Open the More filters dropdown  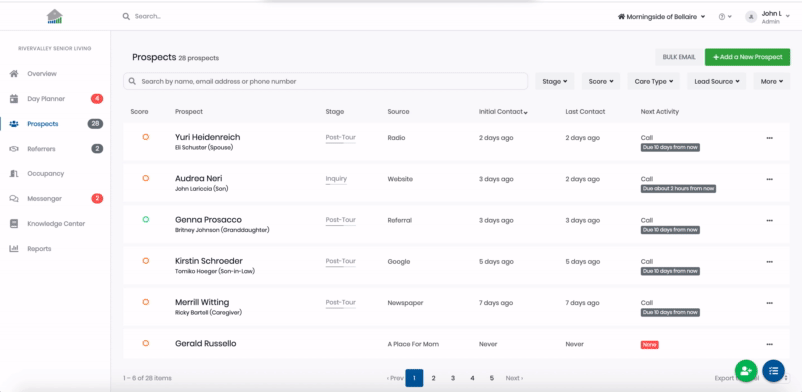(772, 81)
